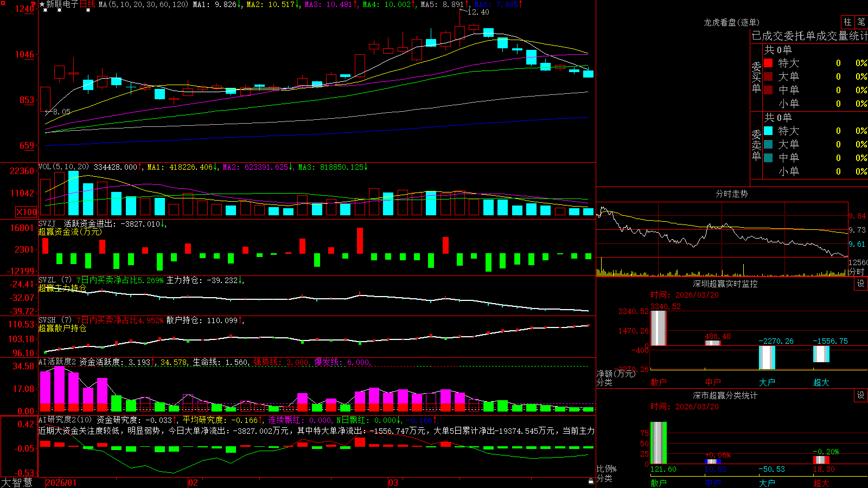868x488 pixels.
Task: Click the MA(5,10,20,30,60,120) indicator label
Action: click(x=143, y=4)
